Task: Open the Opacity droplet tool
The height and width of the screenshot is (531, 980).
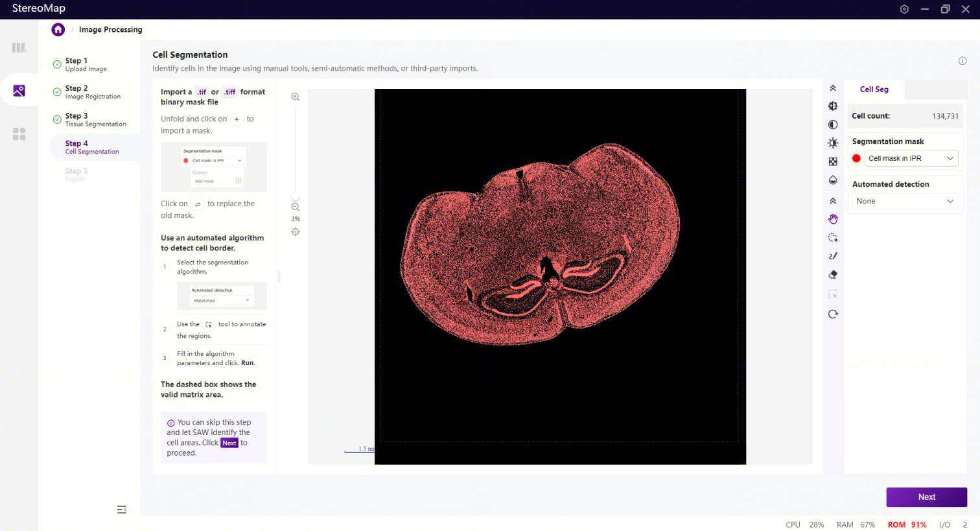Action: [x=833, y=180]
